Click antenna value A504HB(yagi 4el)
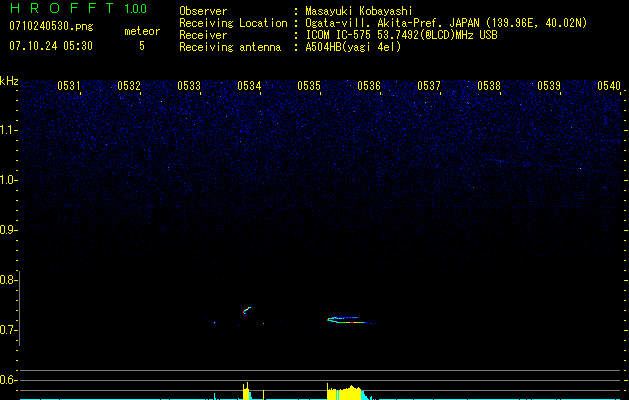629x400 pixels. pyautogui.click(x=353, y=47)
